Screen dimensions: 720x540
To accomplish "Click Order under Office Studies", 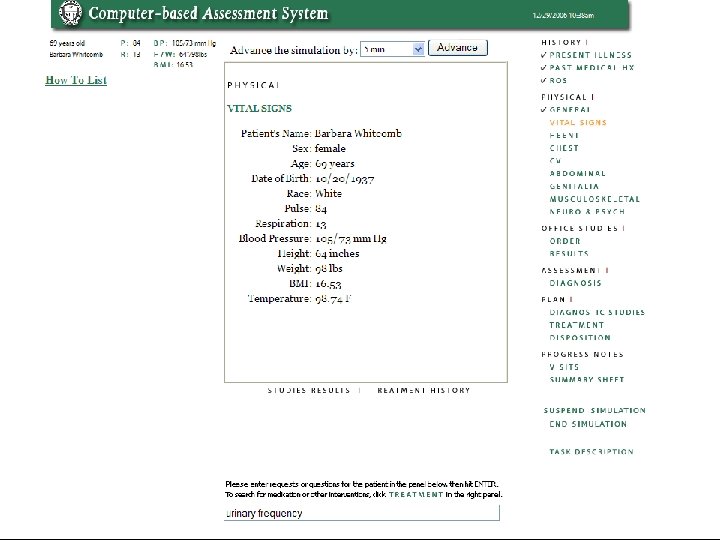I will click(x=565, y=241).
